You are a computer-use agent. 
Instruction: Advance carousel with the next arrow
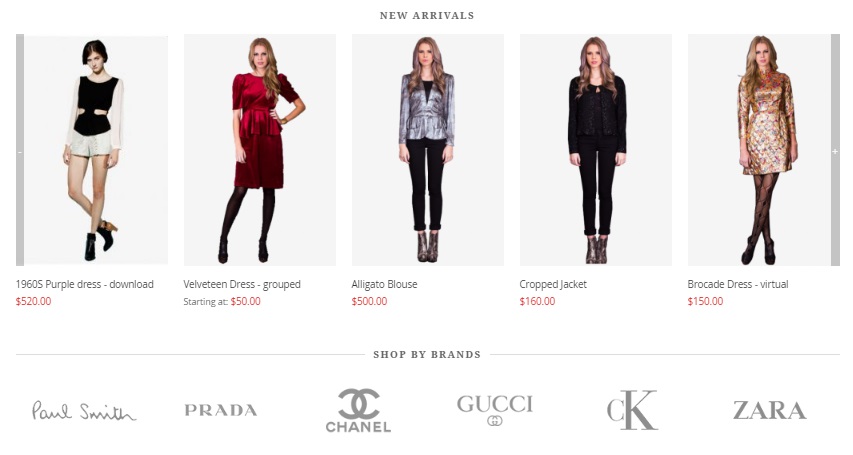tap(835, 150)
